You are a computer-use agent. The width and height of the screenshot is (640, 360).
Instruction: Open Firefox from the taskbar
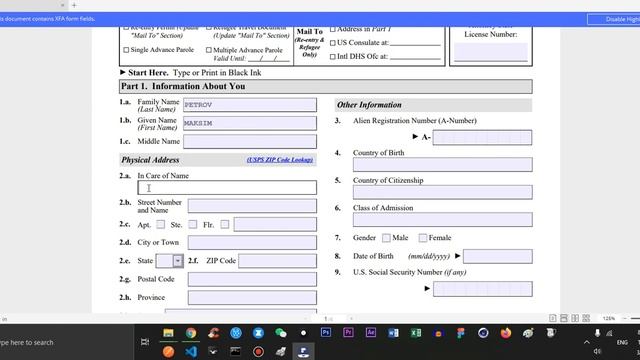click(x=506, y=333)
